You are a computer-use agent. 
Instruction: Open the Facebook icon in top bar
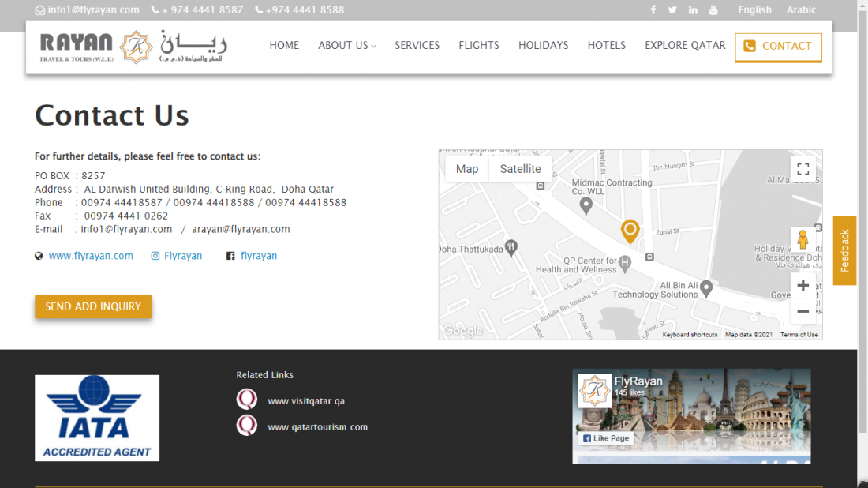[x=653, y=10]
